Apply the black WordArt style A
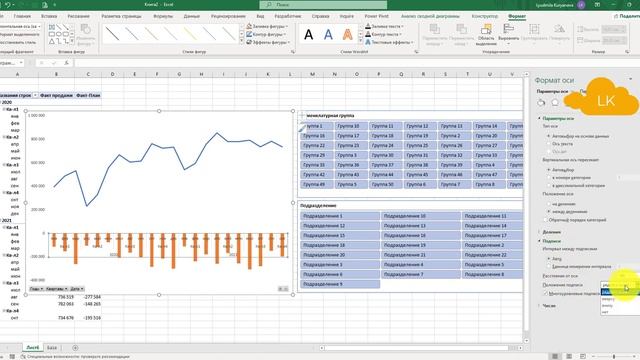640x360 pixels. point(309,35)
